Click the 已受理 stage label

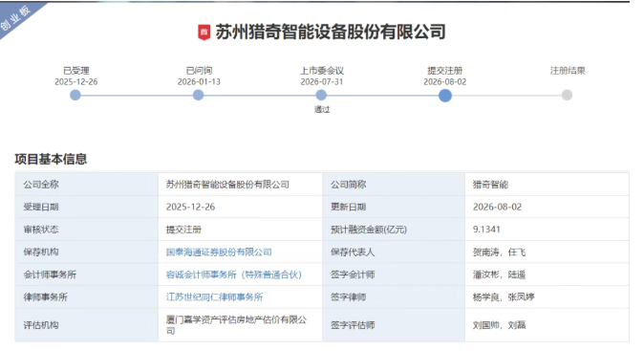[76, 71]
